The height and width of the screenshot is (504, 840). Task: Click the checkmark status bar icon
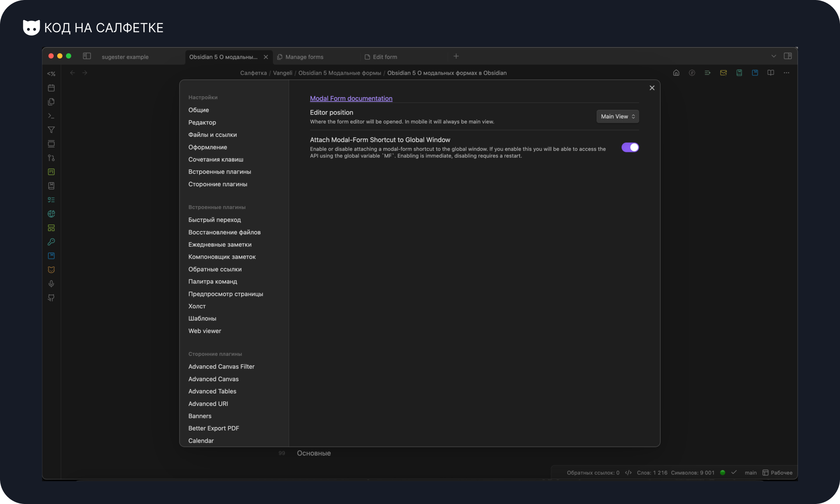coord(734,472)
